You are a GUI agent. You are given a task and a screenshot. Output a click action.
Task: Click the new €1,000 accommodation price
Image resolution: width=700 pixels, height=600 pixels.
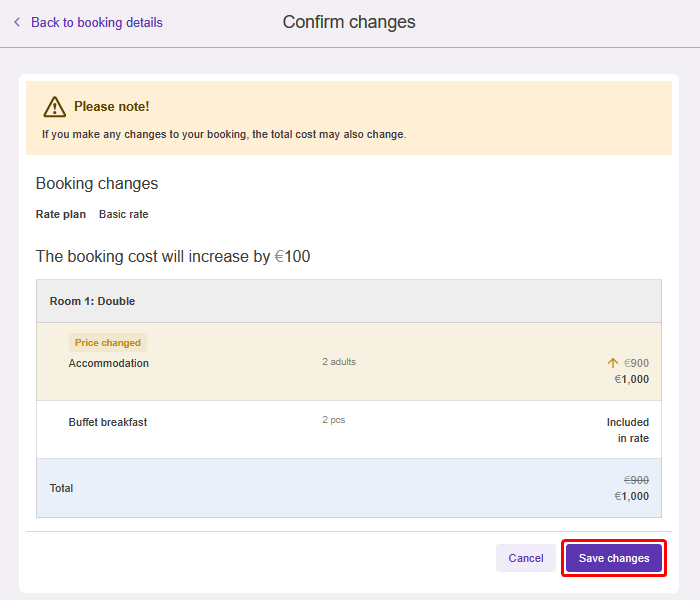[631, 379]
